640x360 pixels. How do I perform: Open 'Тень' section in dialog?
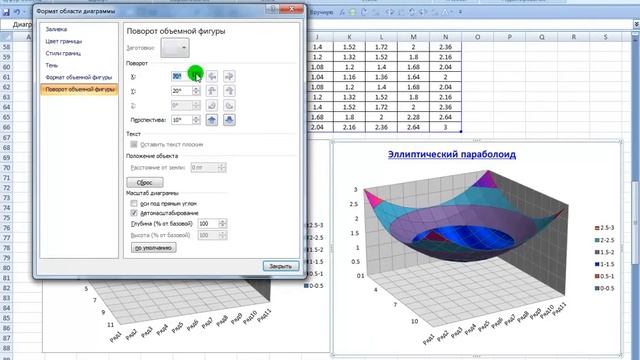(52, 65)
